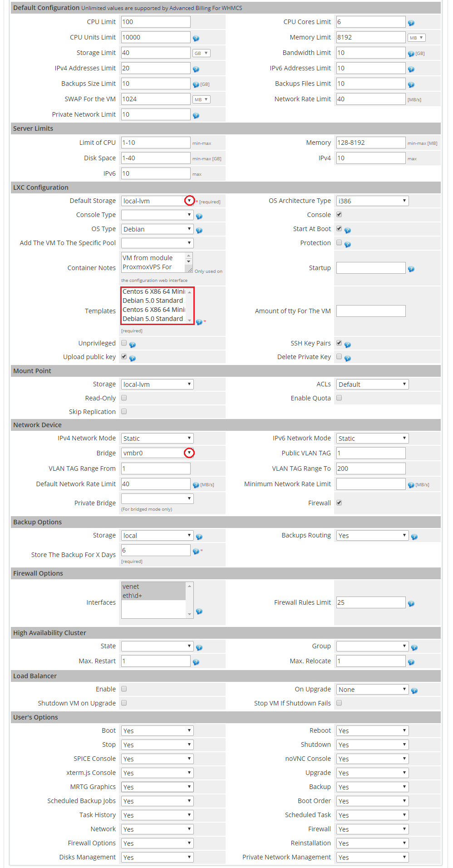This screenshot has height=868, width=453.
Task: Check Delete Private Key checkbox
Action: pyautogui.click(x=339, y=356)
